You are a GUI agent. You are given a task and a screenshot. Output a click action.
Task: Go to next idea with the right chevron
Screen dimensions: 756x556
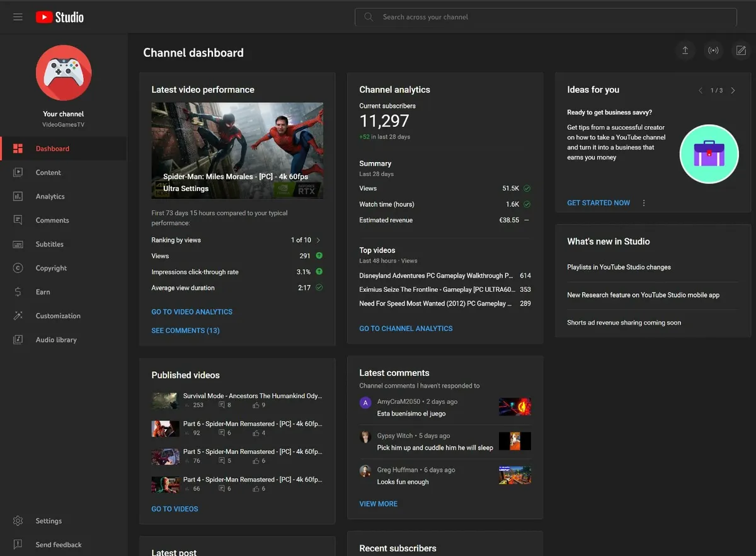733,90
